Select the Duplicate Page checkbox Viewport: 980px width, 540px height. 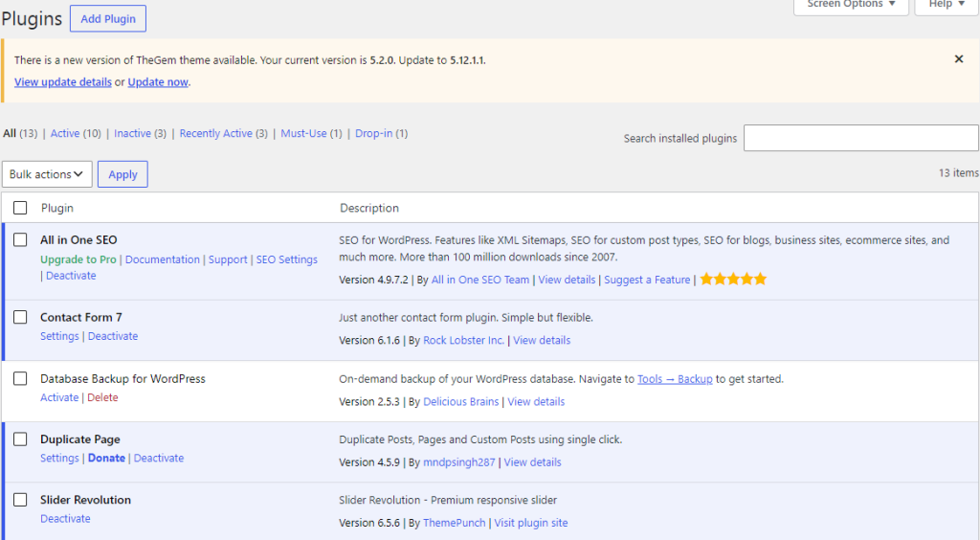click(x=20, y=439)
